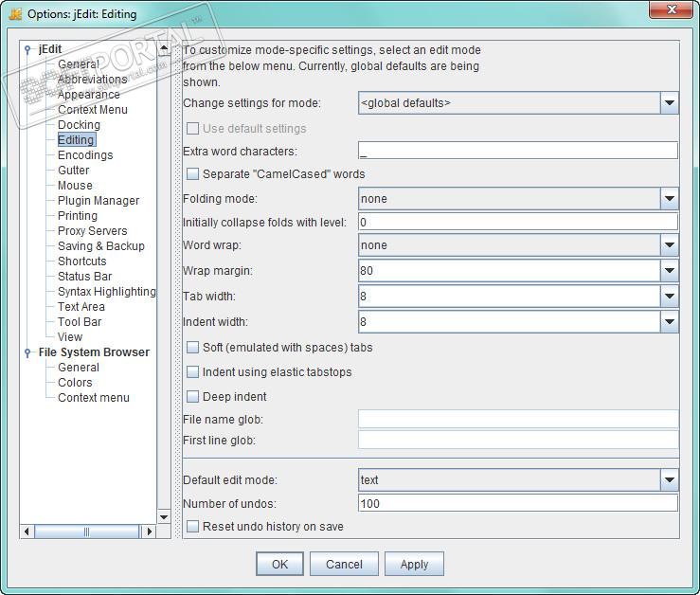Click the Cancel button
The image size is (700, 595).
pos(344,564)
